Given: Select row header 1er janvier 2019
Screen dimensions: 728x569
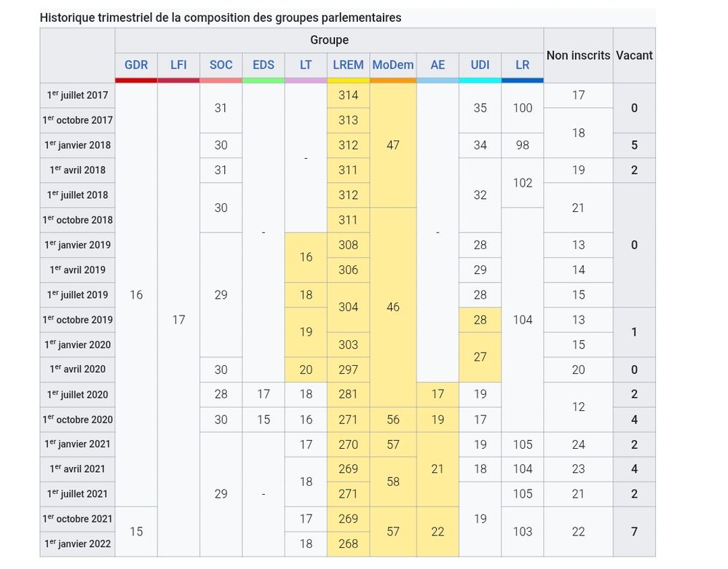Looking at the screenshot, I should click(78, 245).
